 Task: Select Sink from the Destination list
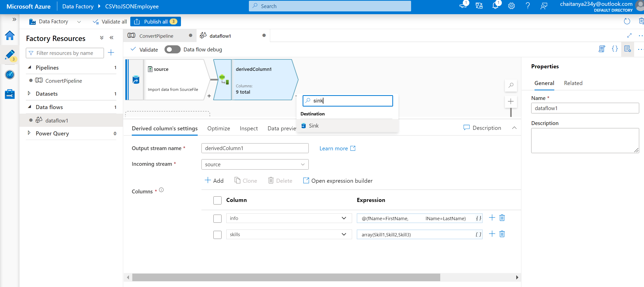pyautogui.click(x=347, y=126)
